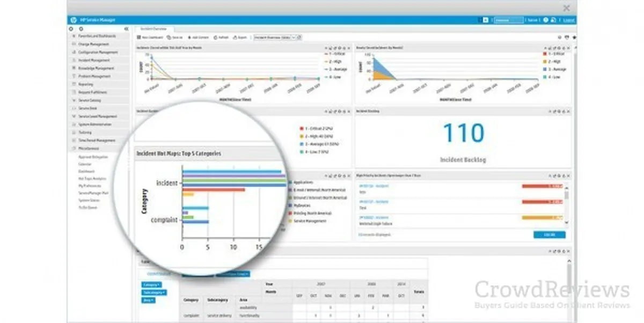Open Service Level Management in the navigation menu
The width and height of the screenshot is (644, 323).
pos(100,116)
